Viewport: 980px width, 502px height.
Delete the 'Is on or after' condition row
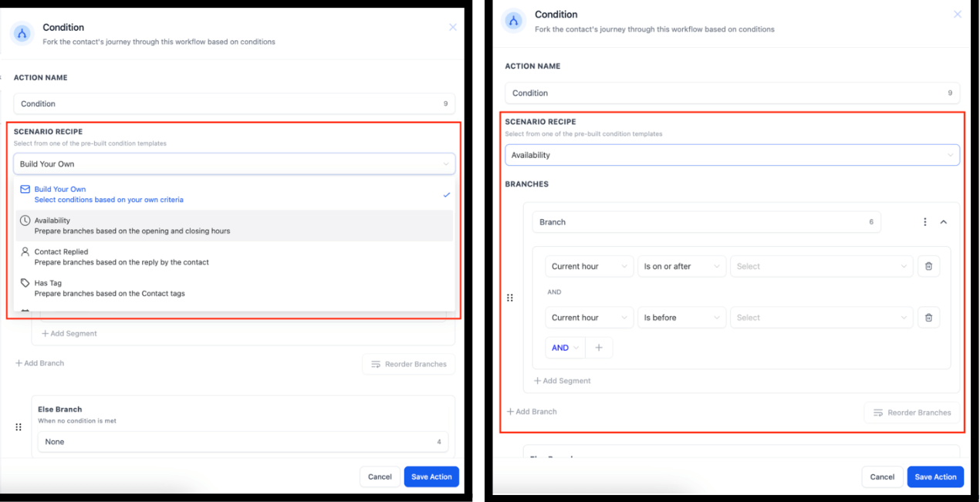pyautogui.click(x=928, y=266)
